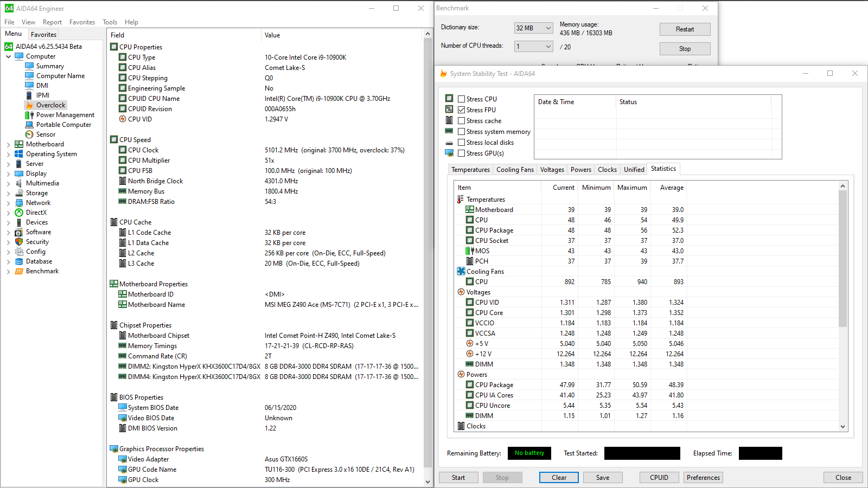Click the Start button in Stability Test
868x488 pixels.
(458, 478)
